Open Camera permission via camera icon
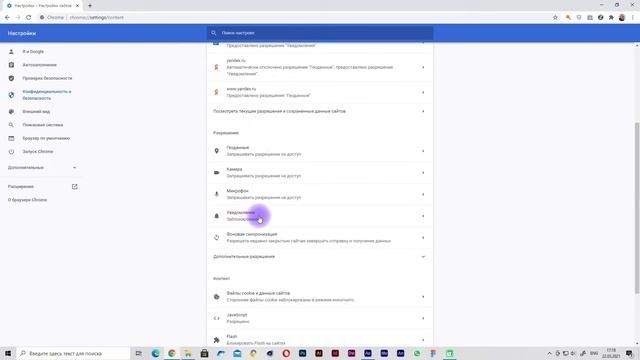This screenshot has width=640, height=360. tap(217, 173)
